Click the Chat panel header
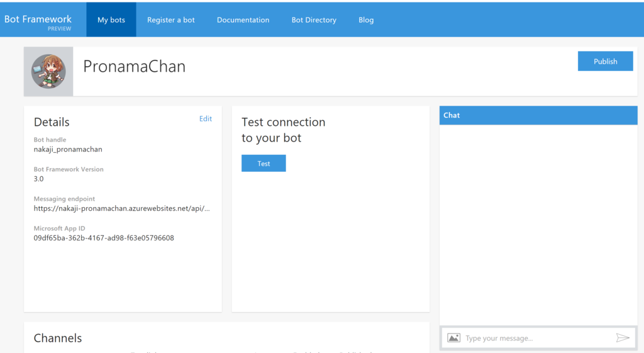 tap(538, 116)
